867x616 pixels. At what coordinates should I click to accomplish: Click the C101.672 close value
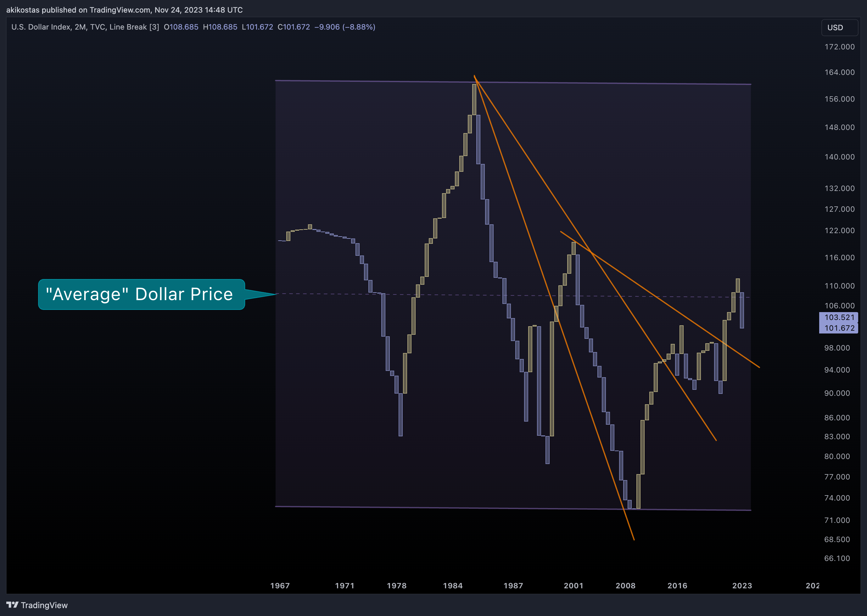(294, 27)
